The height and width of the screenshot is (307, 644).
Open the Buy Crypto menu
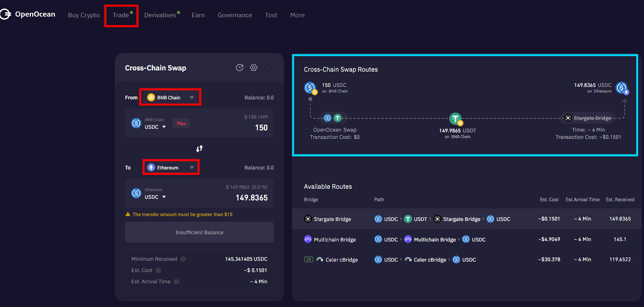click(x=84, y=15)
